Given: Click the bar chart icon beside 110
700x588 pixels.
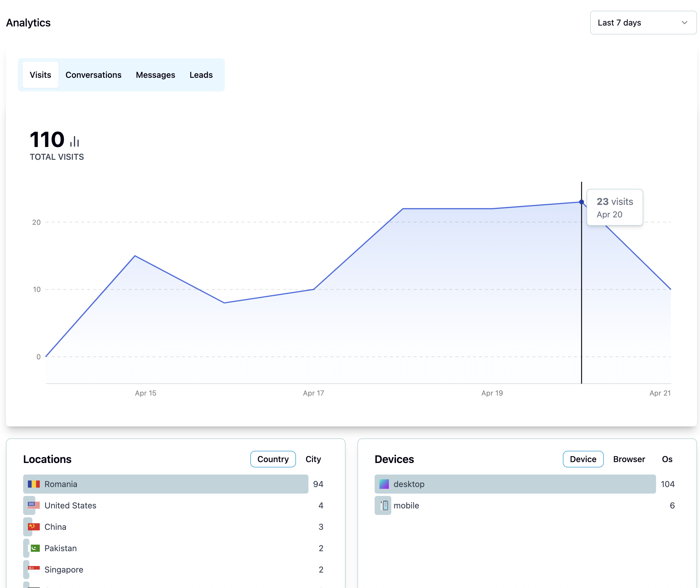Looking at the screenshot, I should tap(74, 141).
